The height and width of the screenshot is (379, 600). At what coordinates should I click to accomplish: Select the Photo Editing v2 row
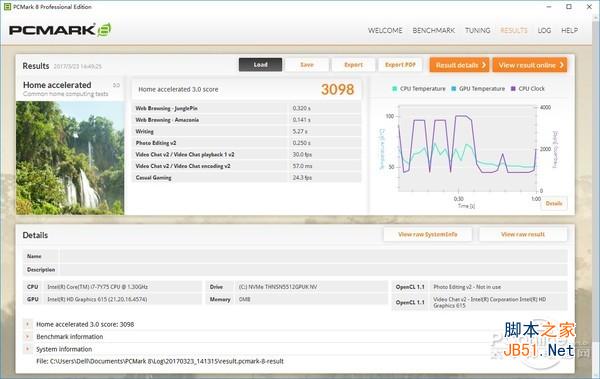tap(246, 143)
